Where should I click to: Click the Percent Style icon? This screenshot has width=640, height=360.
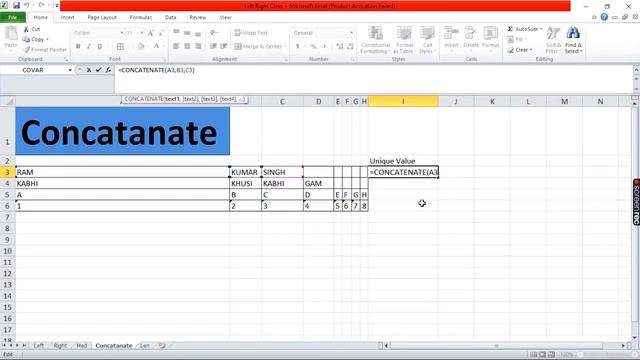(313, 47)
